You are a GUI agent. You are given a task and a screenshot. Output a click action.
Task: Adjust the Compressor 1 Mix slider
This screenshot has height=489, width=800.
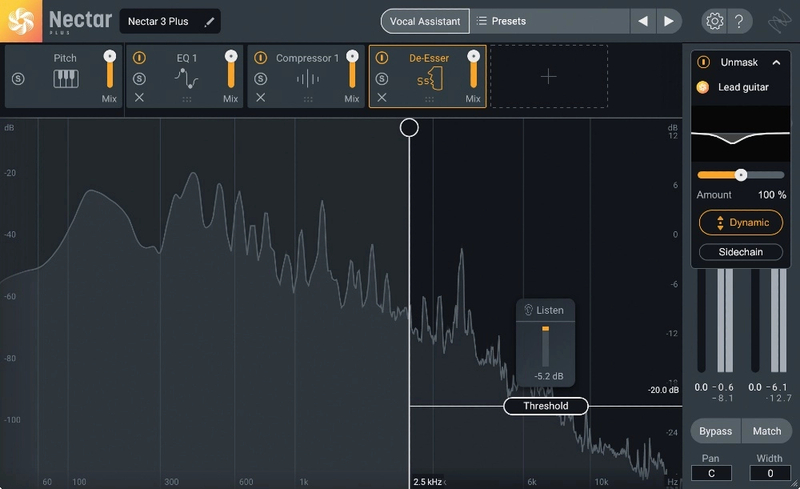click(x=353, y=69)
